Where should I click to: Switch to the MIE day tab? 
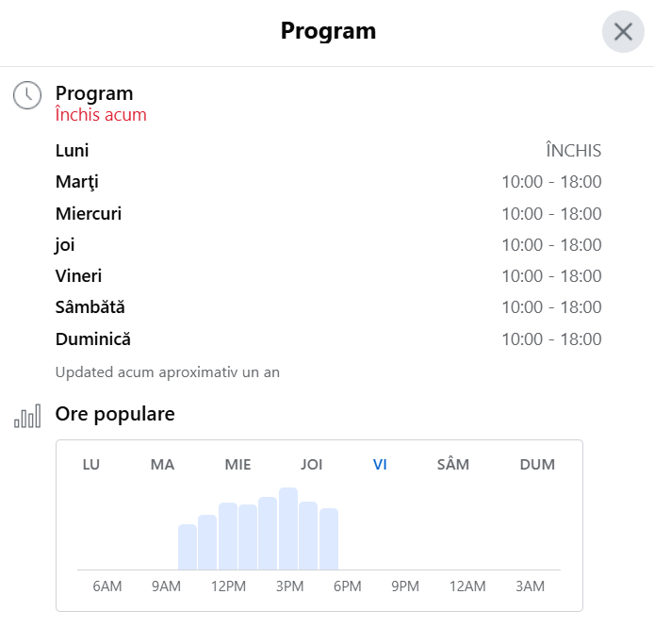tap(237, 464)
